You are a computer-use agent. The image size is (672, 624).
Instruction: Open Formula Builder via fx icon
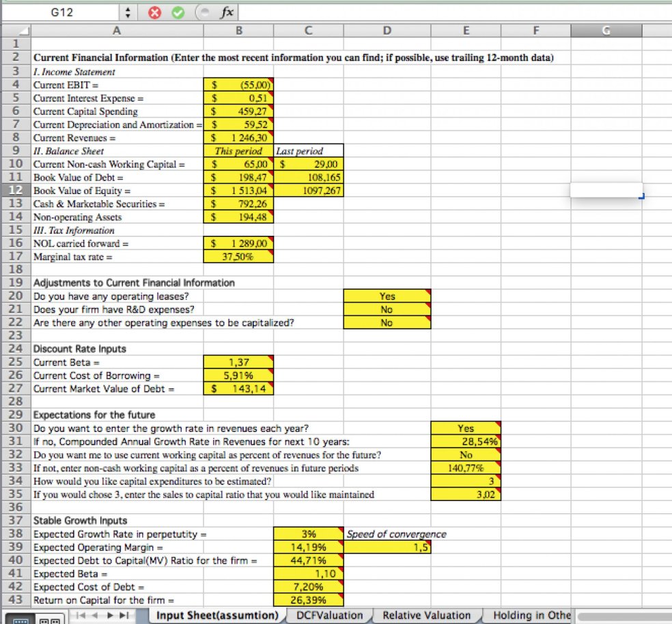pos(225,12)
